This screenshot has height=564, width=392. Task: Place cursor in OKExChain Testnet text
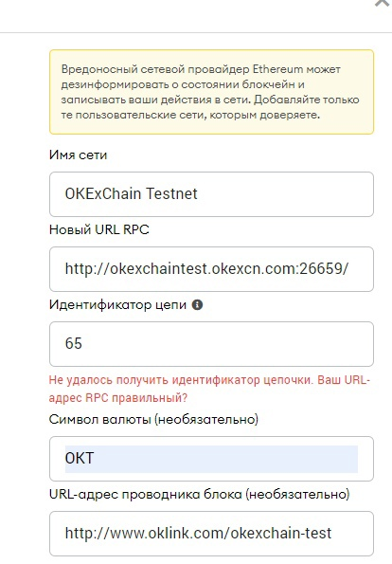[x=132, y=193]
